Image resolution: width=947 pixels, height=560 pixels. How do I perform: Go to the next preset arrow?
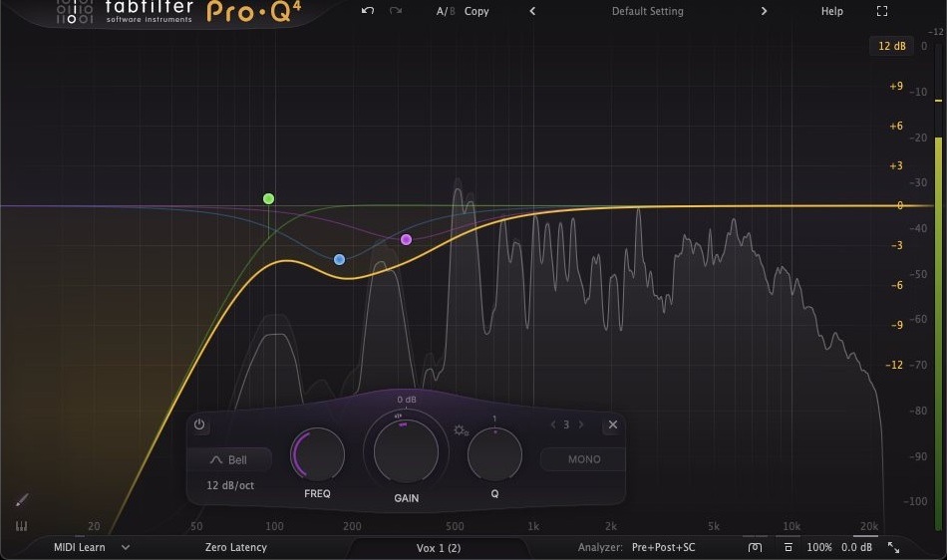tap(764, 11)
